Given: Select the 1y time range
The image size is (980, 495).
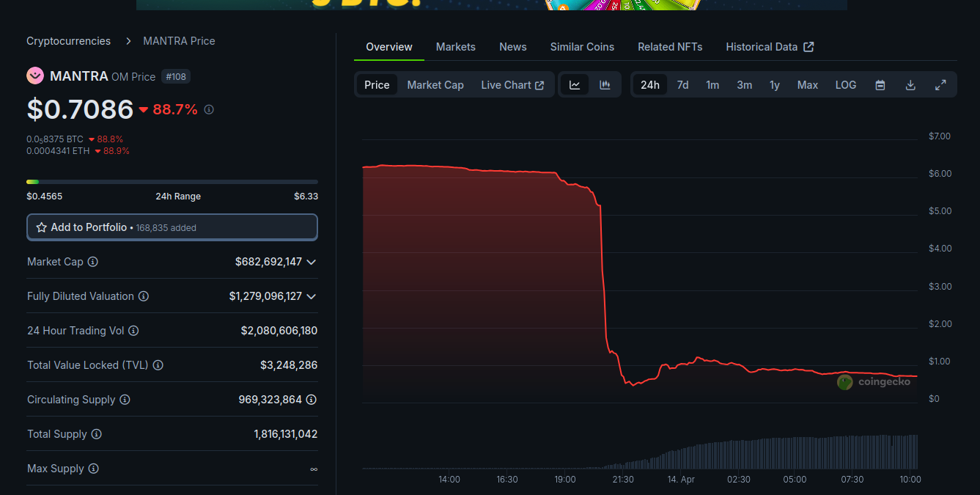Looking at the screenshot, I should (775, 85).
